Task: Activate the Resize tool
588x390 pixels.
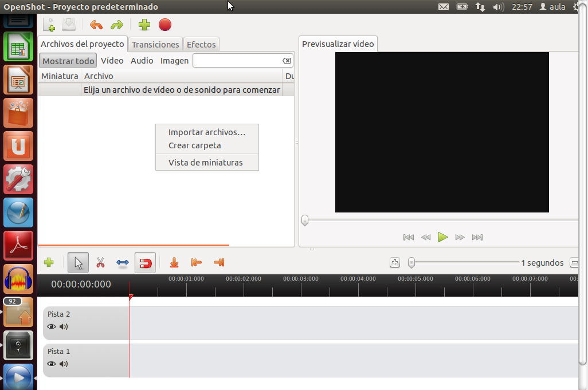Action: [x=123, y=263]
